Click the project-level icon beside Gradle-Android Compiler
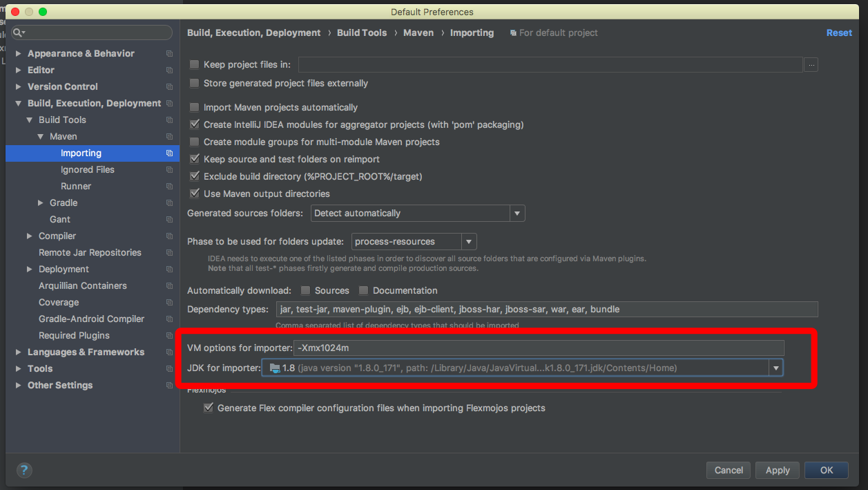The image size is (868, 490). 169,319
